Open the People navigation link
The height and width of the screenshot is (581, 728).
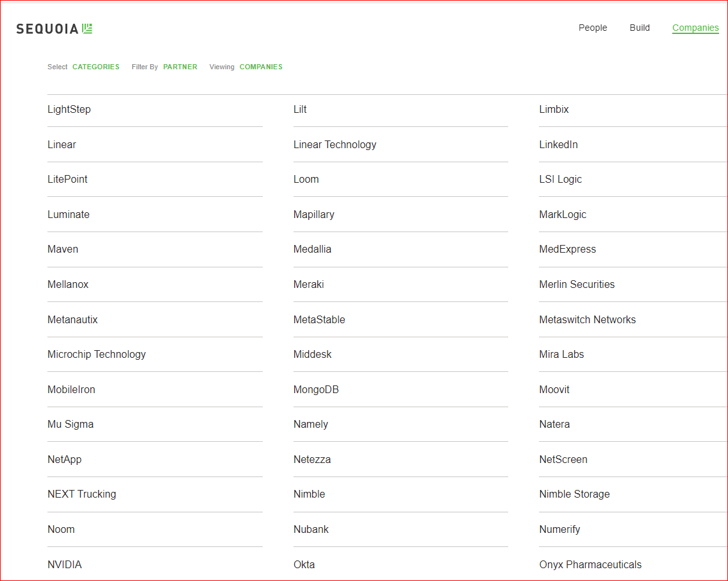[592, 28]
